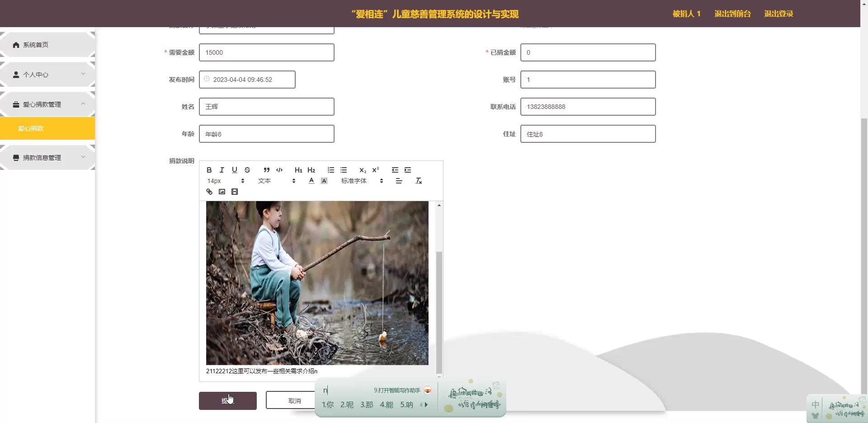
Task: Select the fishing boy image in editor
Action: tap(317, 283)
